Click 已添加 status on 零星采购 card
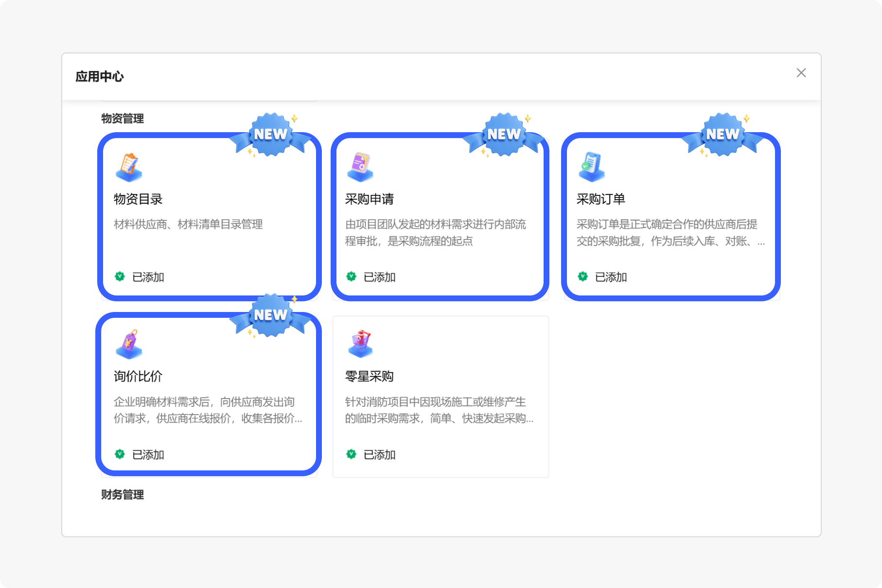The width and height of the screenshot is (882, 588). [x=380, y=455]
